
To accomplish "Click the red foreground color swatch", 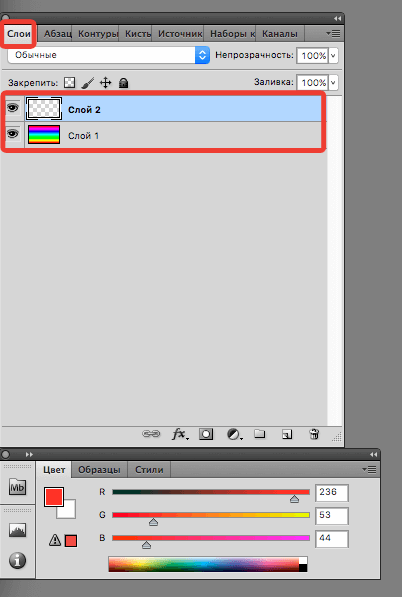I will point(54,497).
